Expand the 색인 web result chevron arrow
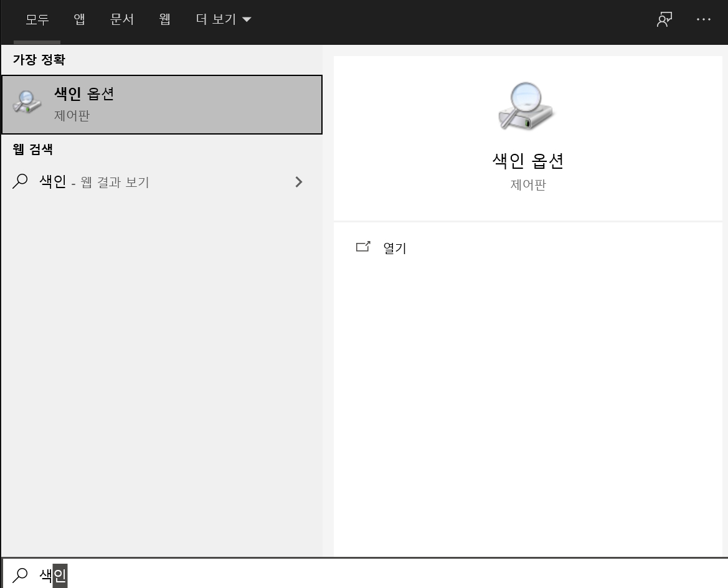 click(x=298, y=182)
